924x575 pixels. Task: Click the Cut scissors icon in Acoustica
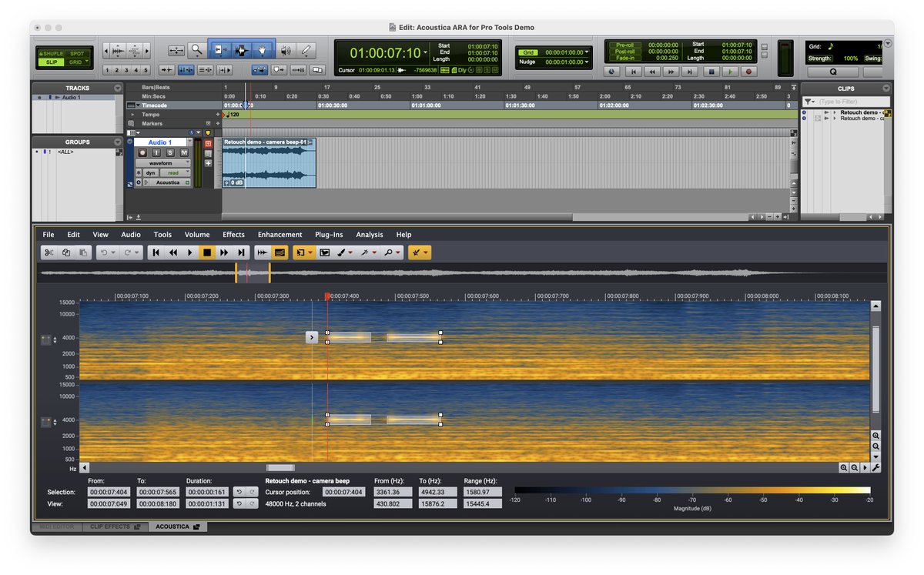[49, 252]
